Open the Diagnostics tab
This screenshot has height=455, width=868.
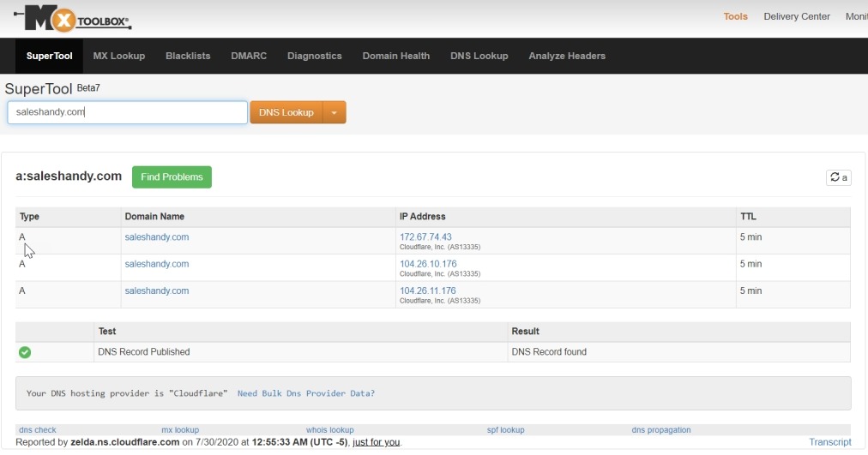(x=315, y=56)
